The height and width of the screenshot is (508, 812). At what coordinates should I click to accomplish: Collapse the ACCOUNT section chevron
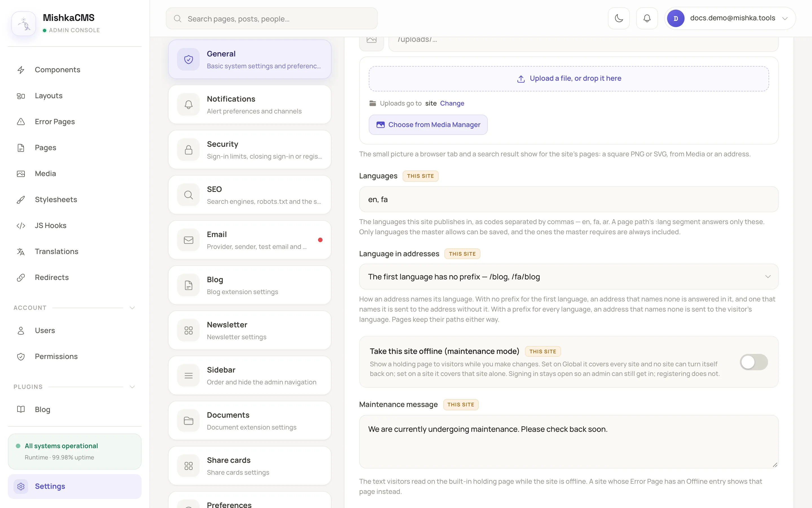click(132, 308)
